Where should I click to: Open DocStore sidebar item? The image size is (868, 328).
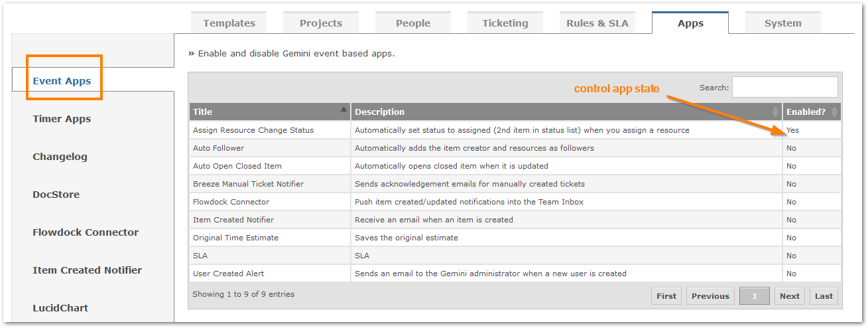56,195
